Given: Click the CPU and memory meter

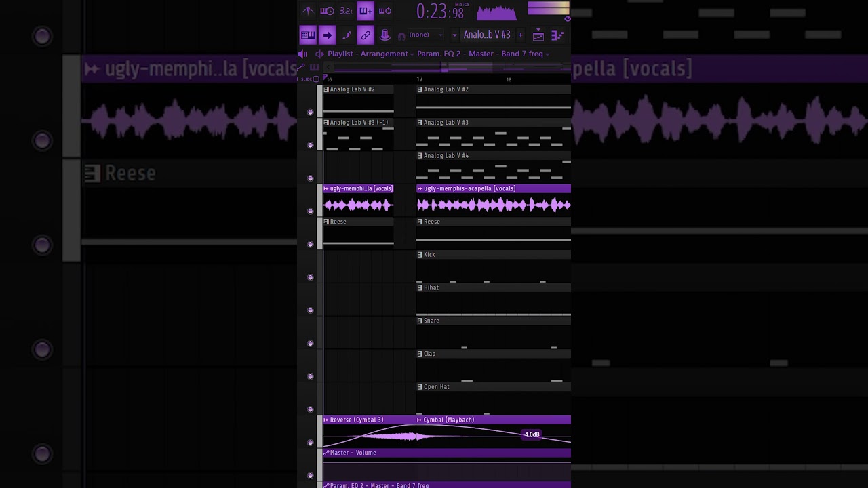Looking at the screenshot, I should pyautogui.click(x=549, y=8).
